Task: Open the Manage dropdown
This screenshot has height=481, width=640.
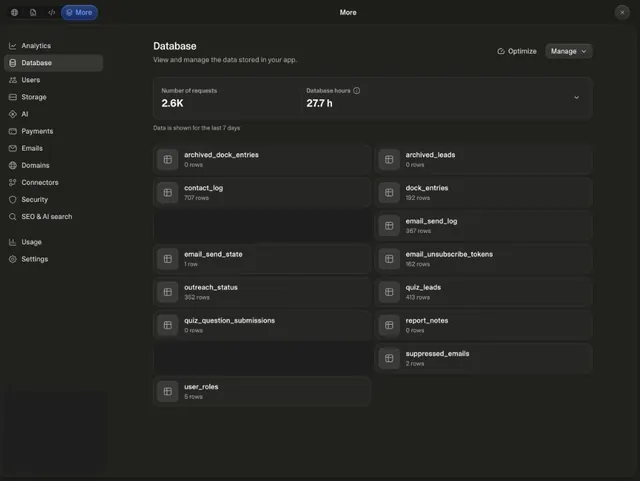Action: [x=569, y=51]
